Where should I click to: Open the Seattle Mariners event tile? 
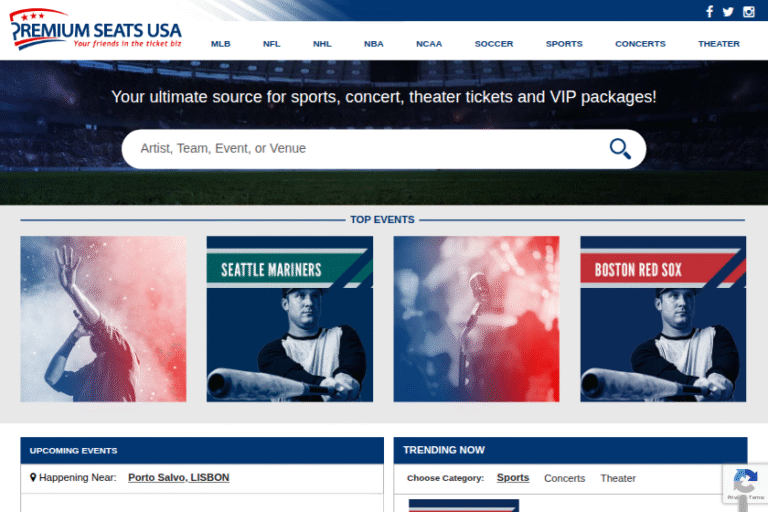click(x=290, y=319)
